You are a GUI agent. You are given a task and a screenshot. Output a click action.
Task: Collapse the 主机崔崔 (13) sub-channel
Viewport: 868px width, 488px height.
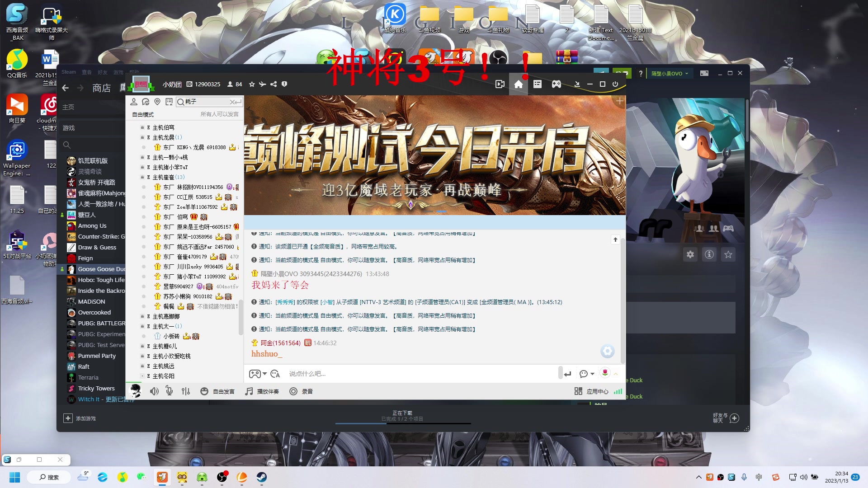[x=142, y=177]
